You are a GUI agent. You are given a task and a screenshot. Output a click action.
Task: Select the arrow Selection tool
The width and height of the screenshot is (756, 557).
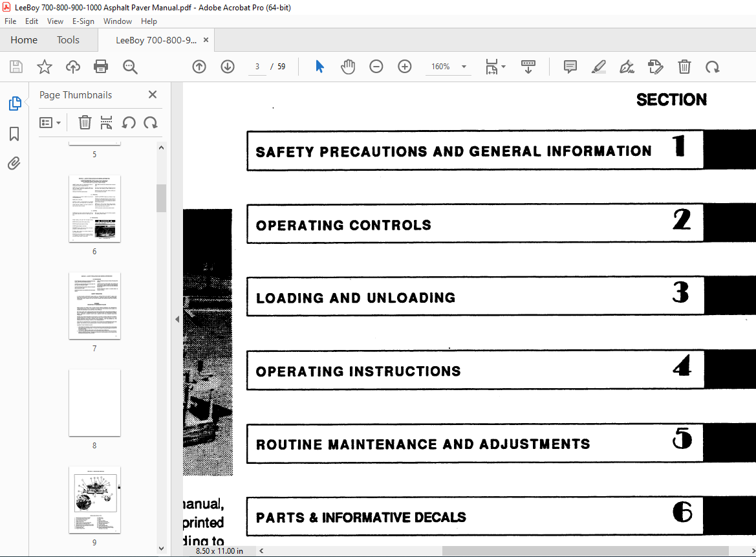tap(319, 67)
